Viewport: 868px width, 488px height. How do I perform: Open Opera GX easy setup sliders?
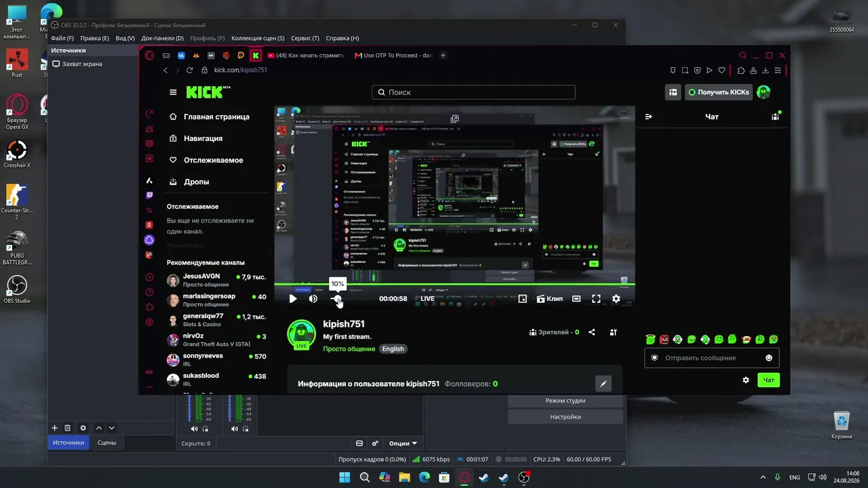[778, 70]
